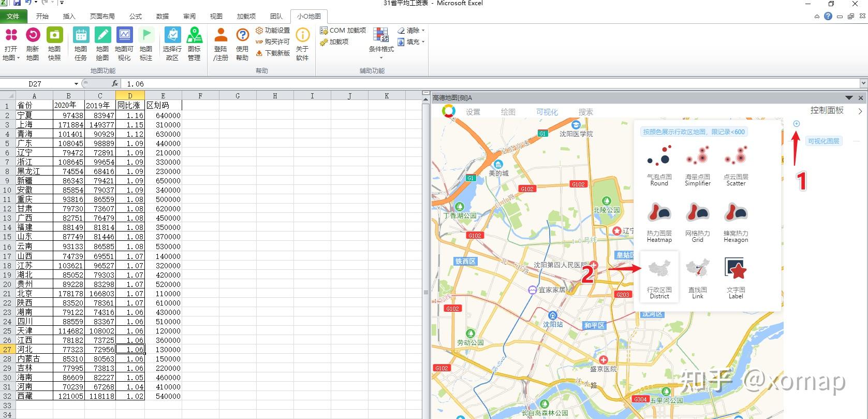This screenshot has height=419, width=868.
Task: Expand the 打开地图 dropdown arrow
Action: [x=18, y=58]
